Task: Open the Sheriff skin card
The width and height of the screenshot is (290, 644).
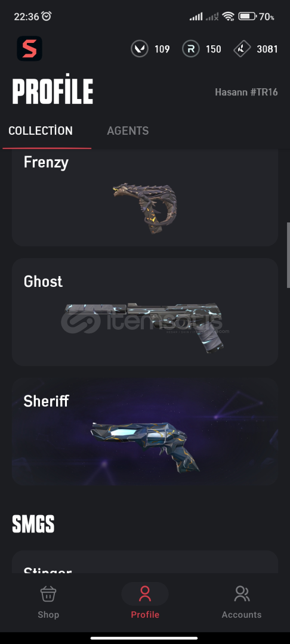Action: (145, 432)
